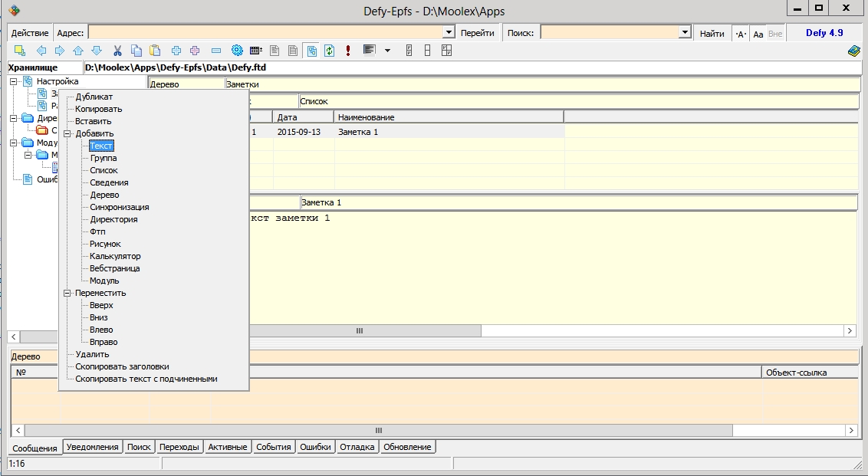Click the copy pages toolbar icon
This screenshot has width=868, height=476.
[136, 51]
